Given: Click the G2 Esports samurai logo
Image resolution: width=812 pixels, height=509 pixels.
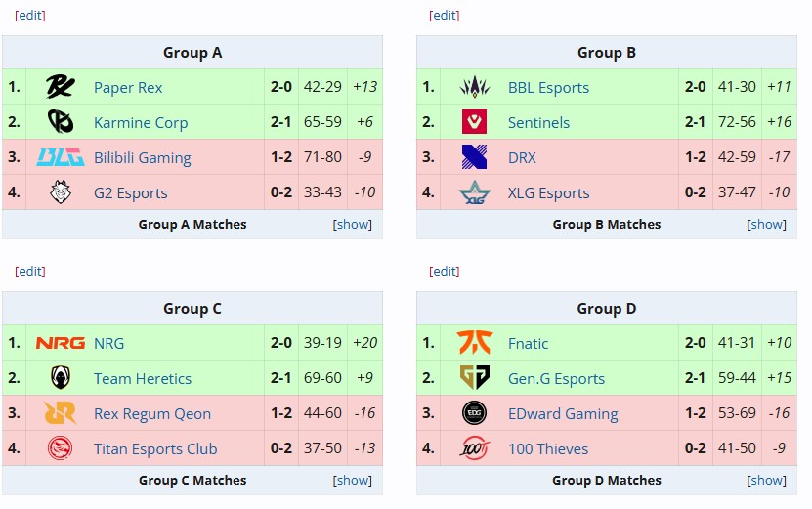Looking at the screenshot, I should [x=60, y=192].
